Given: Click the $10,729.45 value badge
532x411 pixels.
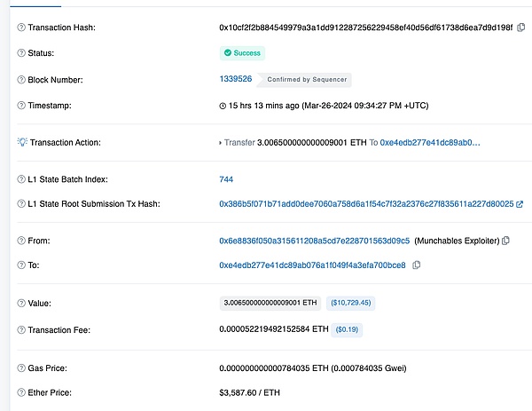Looking at the screenshot, I should coord(350,303).
